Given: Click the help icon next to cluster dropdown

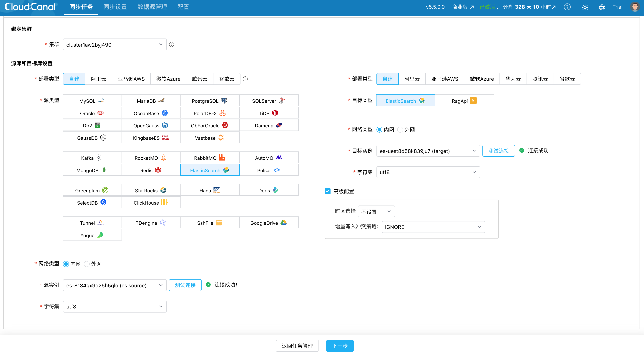Looking at the screenshot, I should tap(172, 44).
